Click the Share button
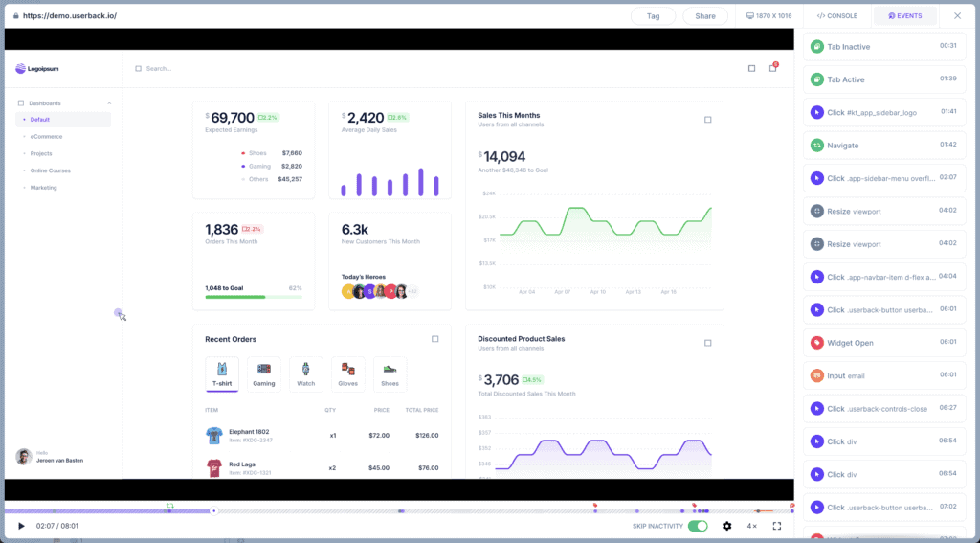The width and height of the screenshot is (980, 543). (x=705, y=16)
